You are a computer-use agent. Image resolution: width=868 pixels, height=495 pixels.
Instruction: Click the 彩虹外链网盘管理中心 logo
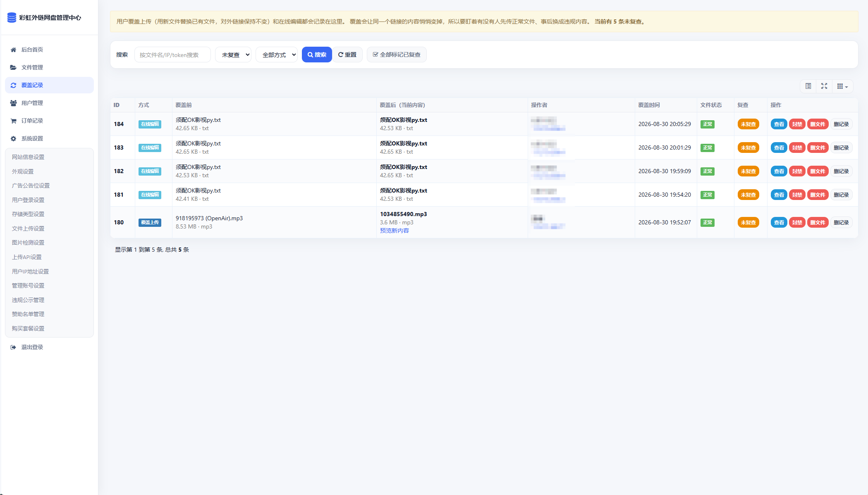click(x=44, y=17)
